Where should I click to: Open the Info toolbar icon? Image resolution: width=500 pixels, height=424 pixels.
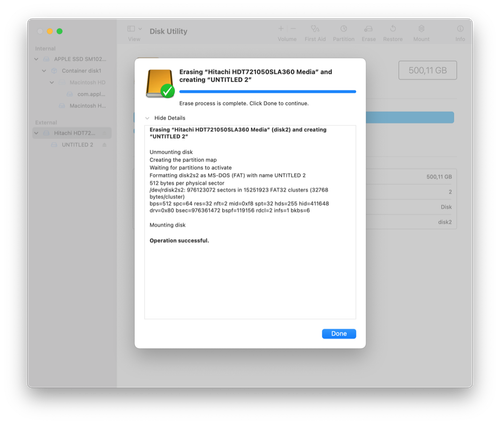tap(460, 29)
